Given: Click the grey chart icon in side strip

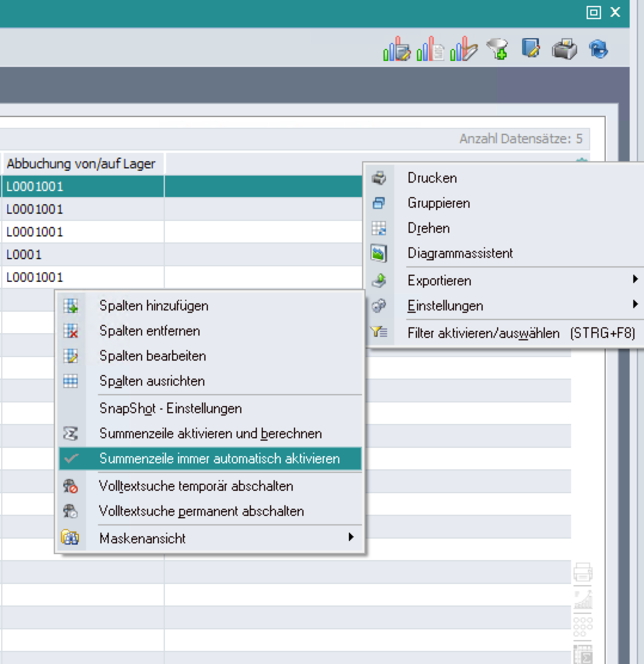Looking at the screenshot, I should [582, 599].
